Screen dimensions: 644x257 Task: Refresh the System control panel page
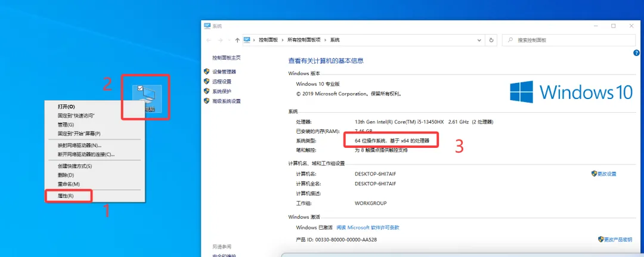pos(491,40)
